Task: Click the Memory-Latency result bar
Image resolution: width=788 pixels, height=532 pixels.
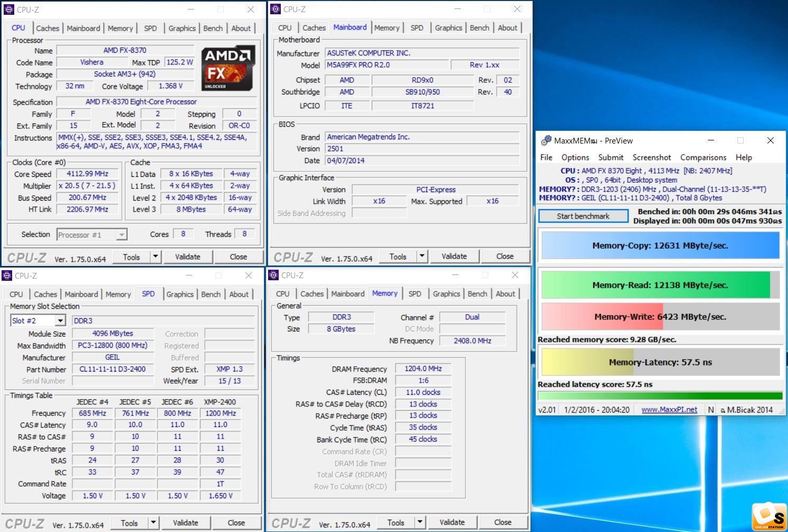Action: coord(660,362)
